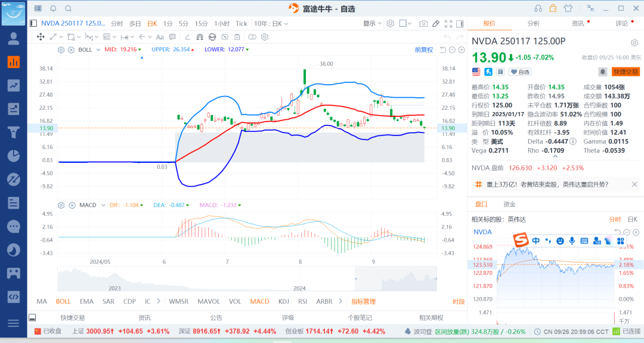
Task: Select the magnet snap drawing tool
Action: [x=199, y=37]
